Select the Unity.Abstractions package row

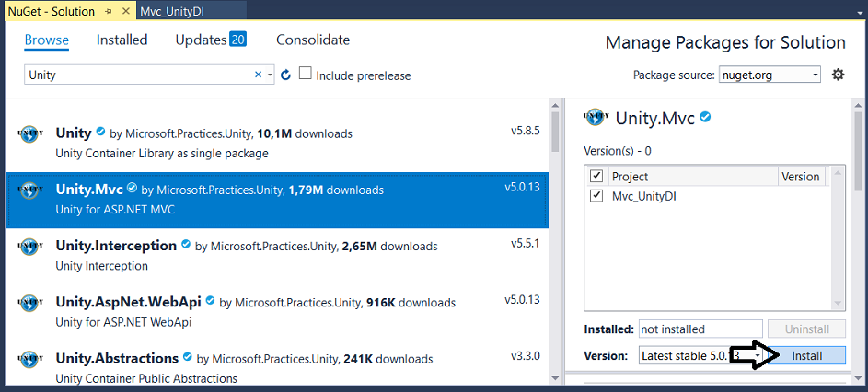click(277, 363)
